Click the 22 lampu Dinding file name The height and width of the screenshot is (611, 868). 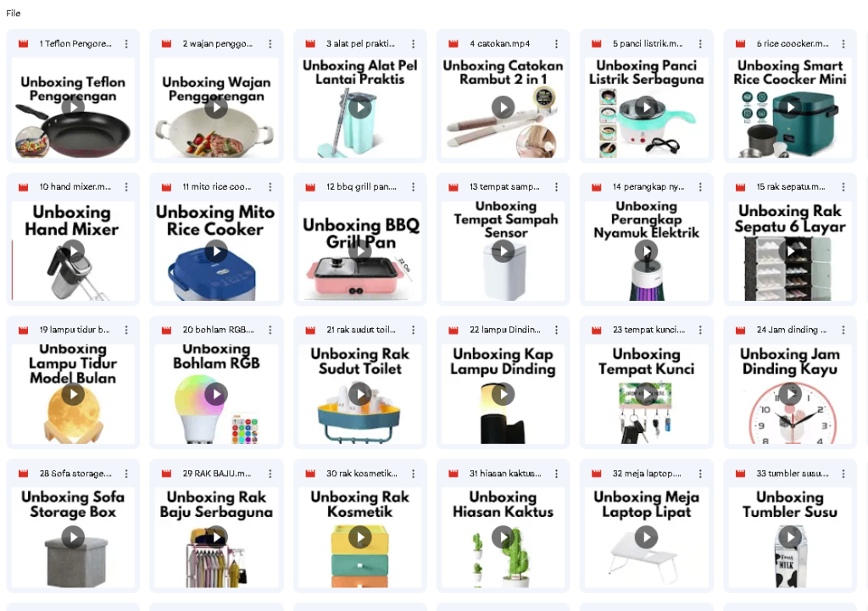(x=505, y=330)
